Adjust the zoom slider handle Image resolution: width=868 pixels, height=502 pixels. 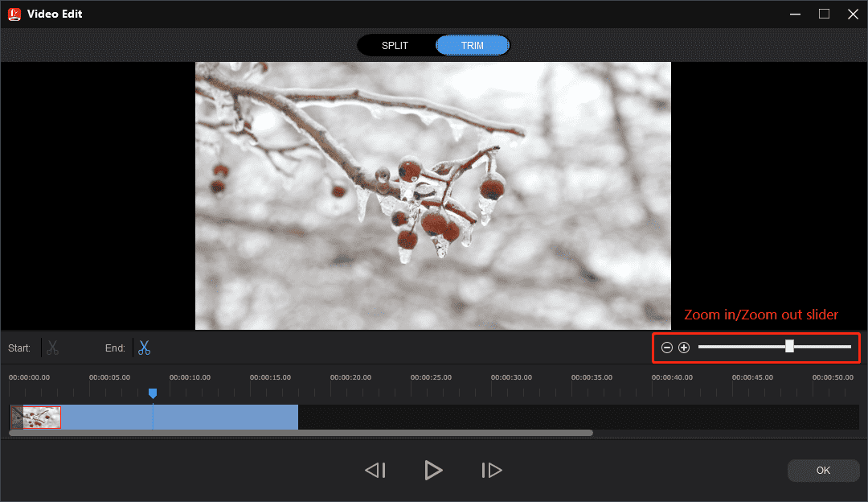click(x=789, y=347)
